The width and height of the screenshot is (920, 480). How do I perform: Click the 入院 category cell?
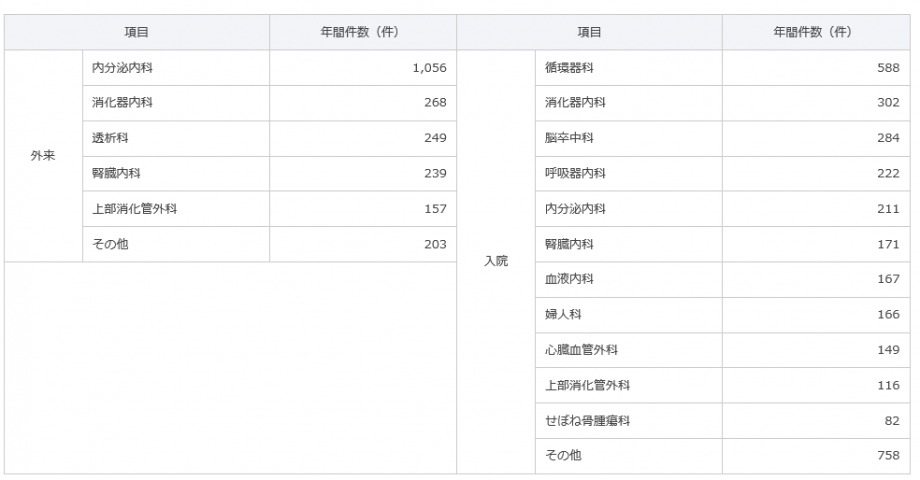tap(496, 261)
